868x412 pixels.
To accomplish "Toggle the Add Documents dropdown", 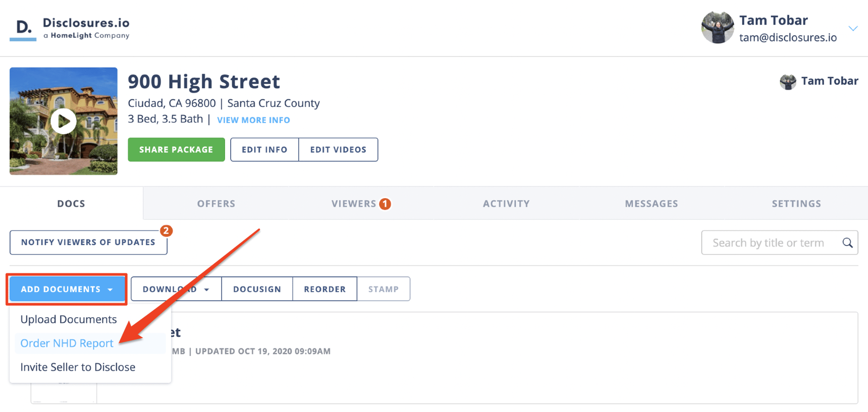I will click(x=67, y=289).
